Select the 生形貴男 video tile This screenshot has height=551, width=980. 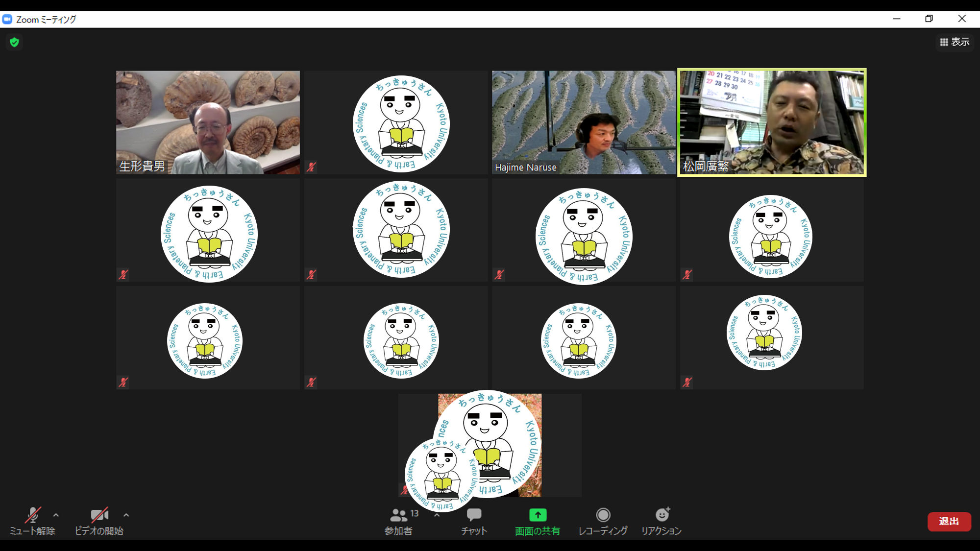[208, 122]
